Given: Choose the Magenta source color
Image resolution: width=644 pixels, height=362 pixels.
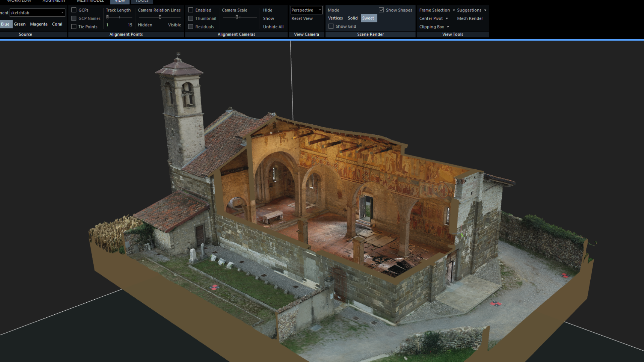Looking at the screenshot, I should [x=39, y=24].
